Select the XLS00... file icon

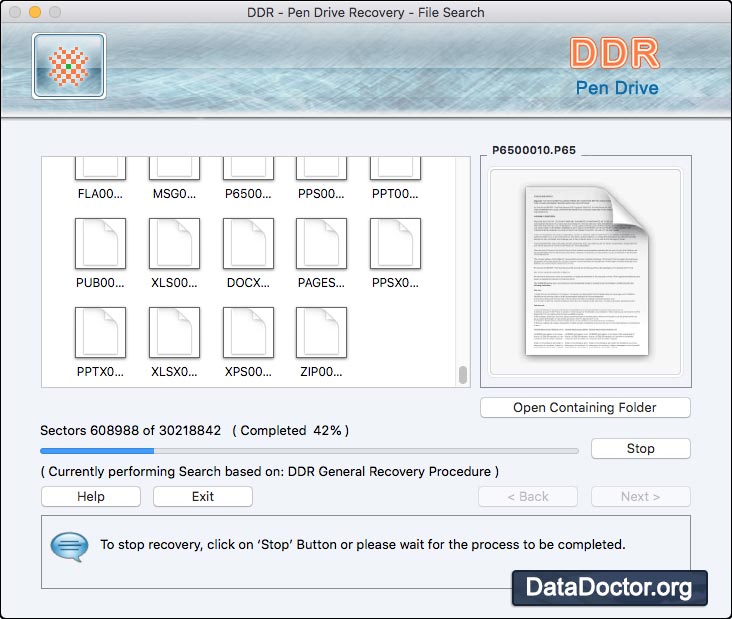tap(174, 243)
